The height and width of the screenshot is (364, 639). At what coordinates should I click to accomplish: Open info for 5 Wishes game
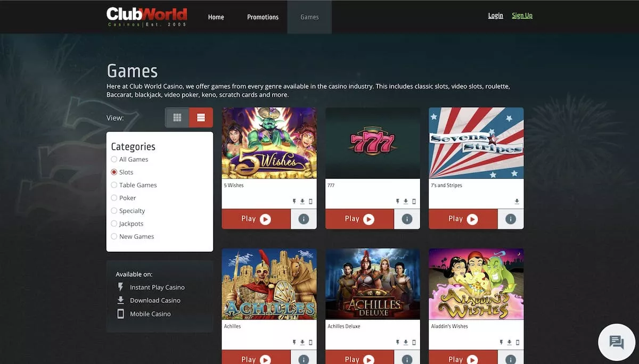click(x=304, y=219)
